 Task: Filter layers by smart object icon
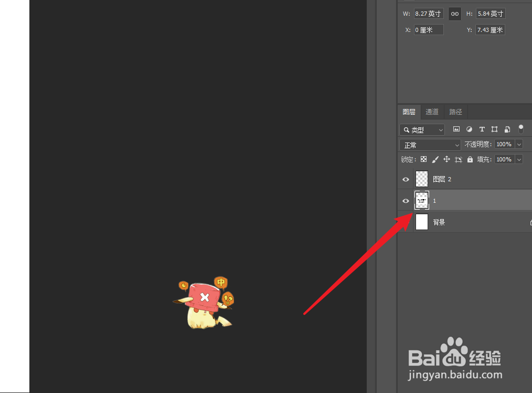point(507,129)
